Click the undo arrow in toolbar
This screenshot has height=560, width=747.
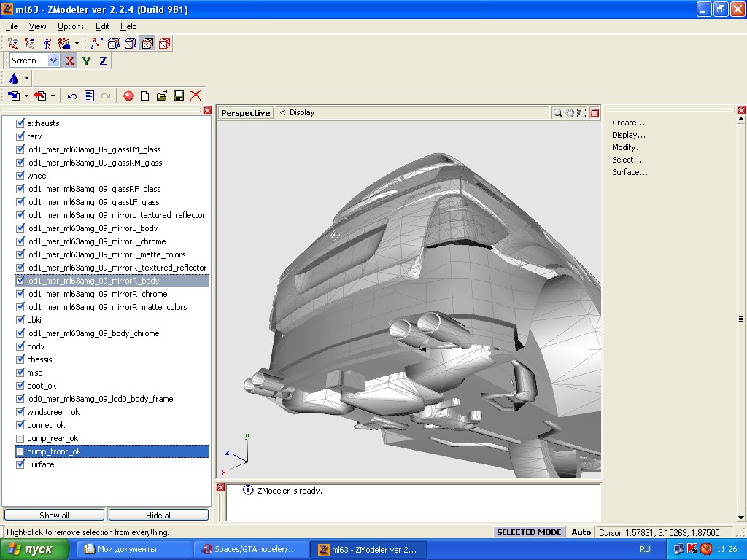[72, 96]
